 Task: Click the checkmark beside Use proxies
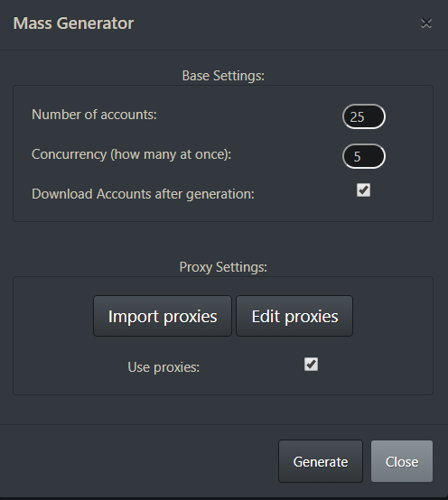point(311,364)
